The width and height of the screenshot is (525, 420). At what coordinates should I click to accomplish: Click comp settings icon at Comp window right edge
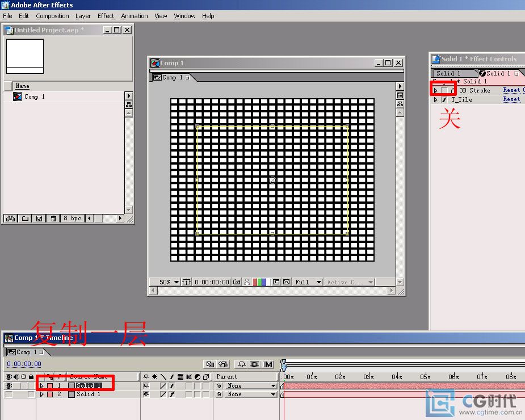coord(400,95)
